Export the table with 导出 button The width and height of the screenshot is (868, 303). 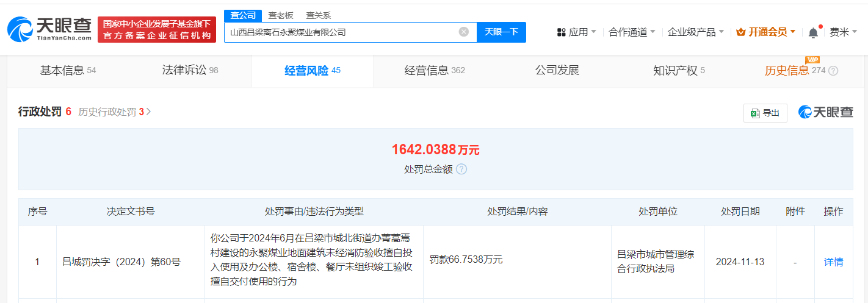click(x=765, y=113)
